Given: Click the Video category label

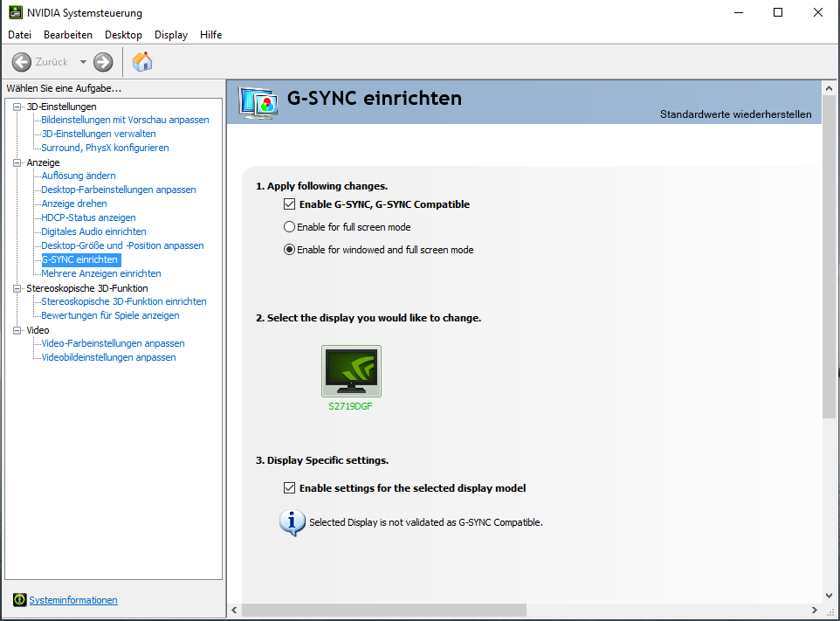Looking at the screenshot, I should click(38, 330).
